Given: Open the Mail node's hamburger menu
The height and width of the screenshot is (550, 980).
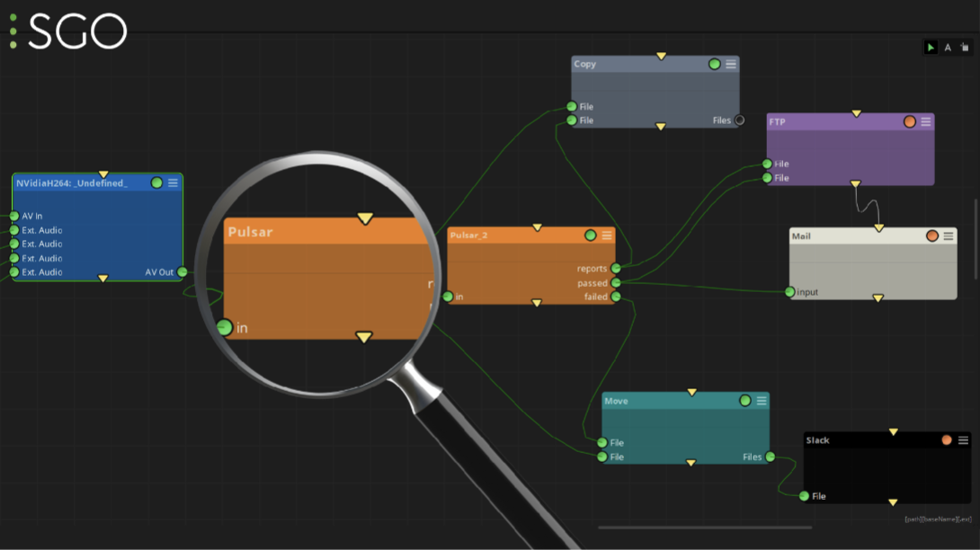Looking at the screenshot, I should click(x=949, y=235).
